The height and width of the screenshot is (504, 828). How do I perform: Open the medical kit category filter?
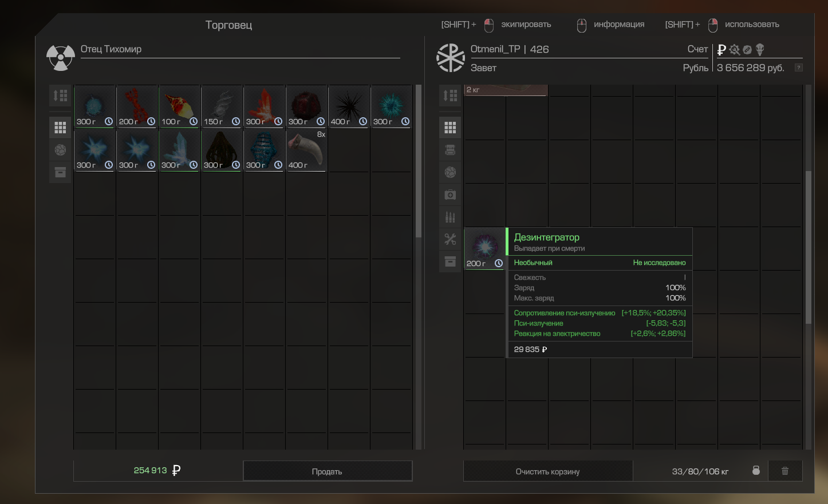pyautogui.click(x=450, y=195)
